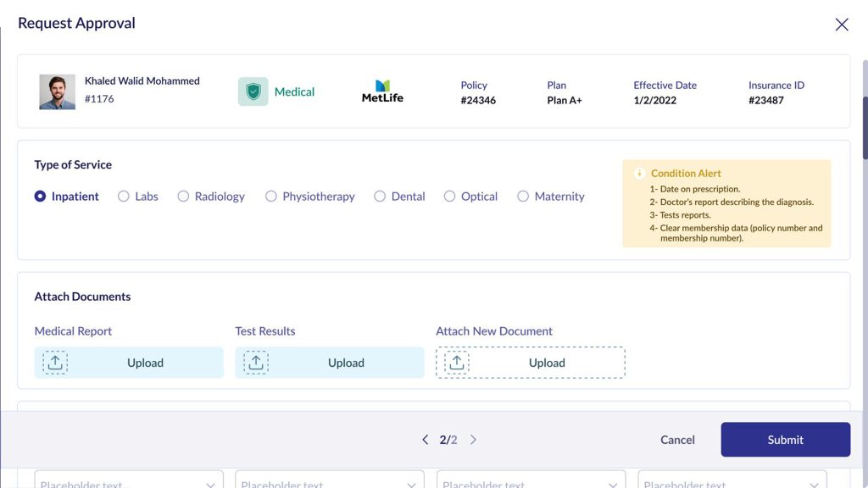The height and width of the screenshot is (488, 868).
Task: Upload under Attach New Document
Action: tap(531, 363)
